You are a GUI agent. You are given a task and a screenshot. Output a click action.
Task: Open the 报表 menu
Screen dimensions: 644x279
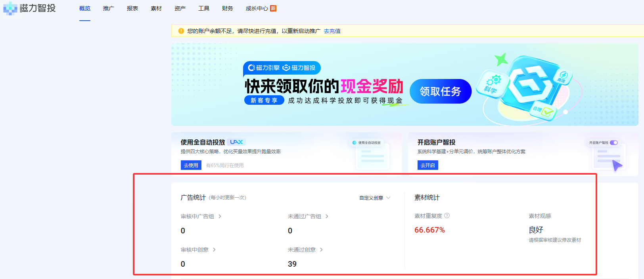tap(132, 8)
